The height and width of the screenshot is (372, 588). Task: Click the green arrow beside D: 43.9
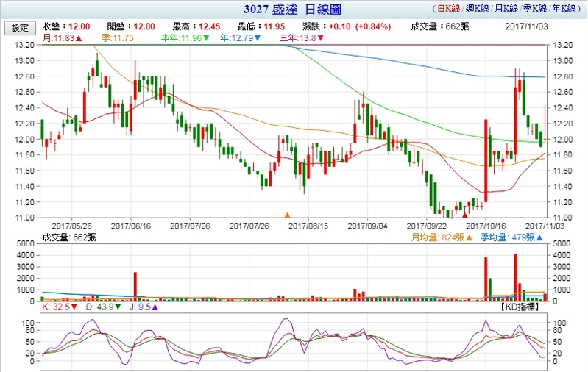[115, 308]
